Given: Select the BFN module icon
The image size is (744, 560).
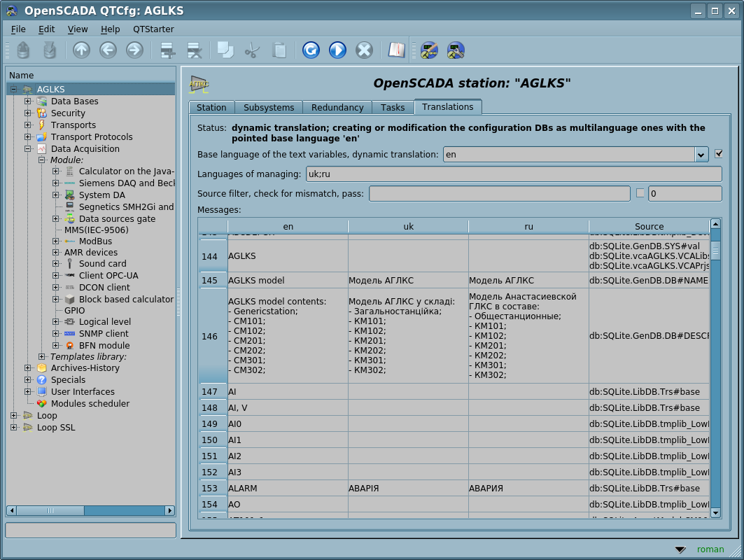Looking at the screenshot, I should point(70,346).
